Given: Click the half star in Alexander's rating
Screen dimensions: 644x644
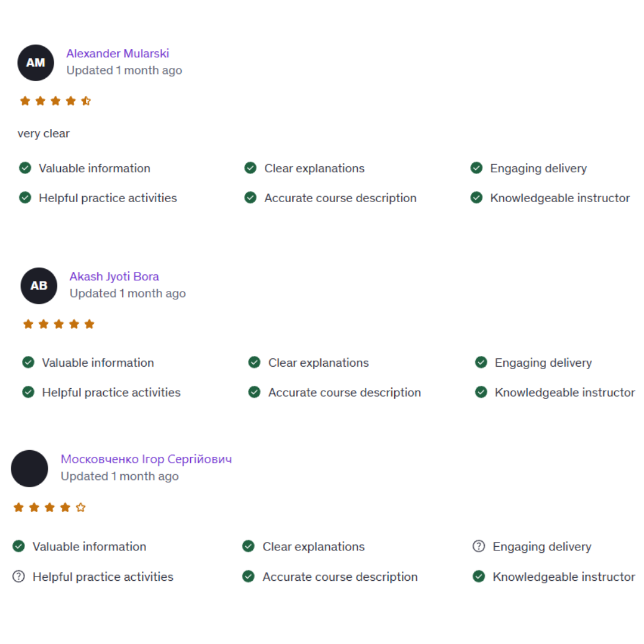Looking at the screenshot, I should pyautogui.click(x=86, y=101).
